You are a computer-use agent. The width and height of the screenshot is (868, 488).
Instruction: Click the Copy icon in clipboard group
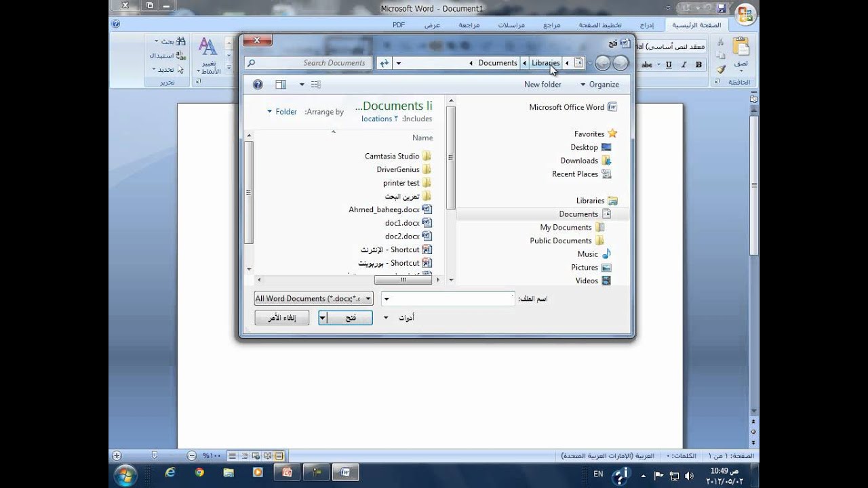coord(721,56)
